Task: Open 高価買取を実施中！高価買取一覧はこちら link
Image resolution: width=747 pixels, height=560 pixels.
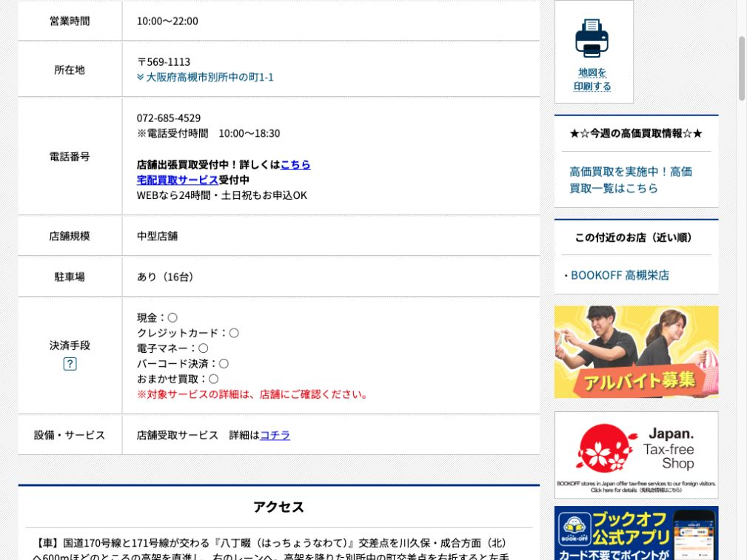Action: coord(631,180)
